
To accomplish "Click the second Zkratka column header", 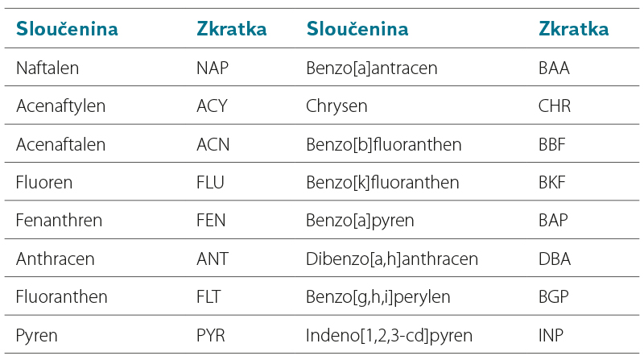I will tap(573, 29).
